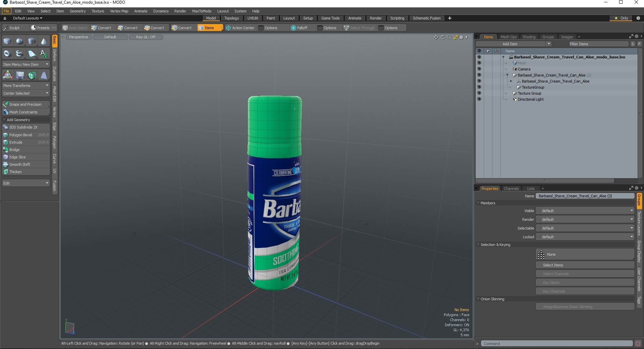Open the Geometry menu

click(77, 11)
